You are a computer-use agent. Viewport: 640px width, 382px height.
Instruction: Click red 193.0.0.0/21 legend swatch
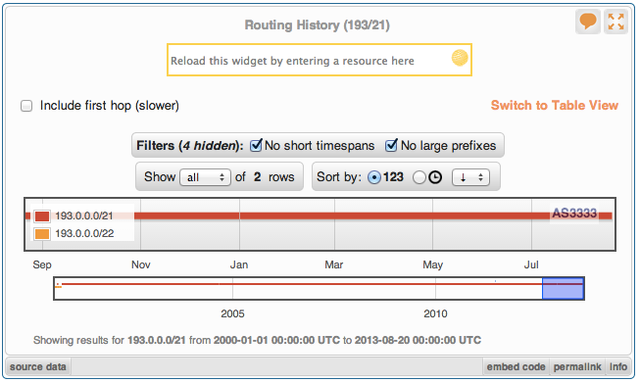click(42, 216)
